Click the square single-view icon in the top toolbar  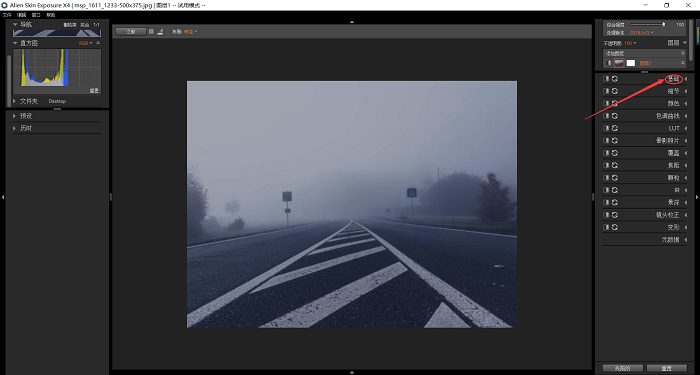click(151, 32)
